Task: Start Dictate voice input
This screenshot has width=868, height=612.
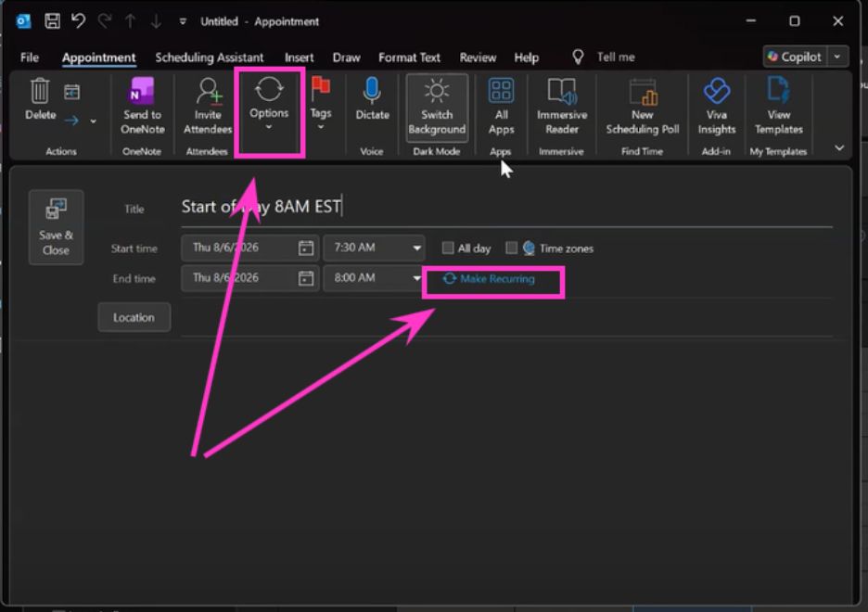Action: click(372, 99)
